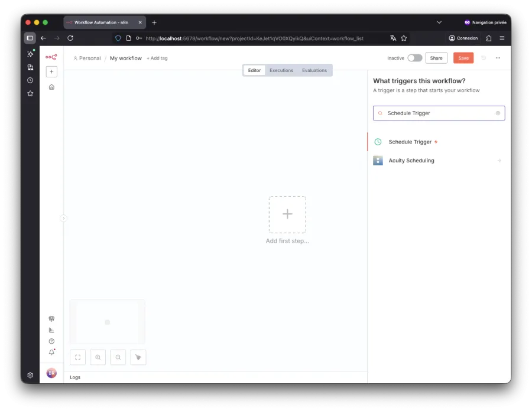Click the Share button
The width and height of the screenshot is (532, 411).
click(436, 58)
